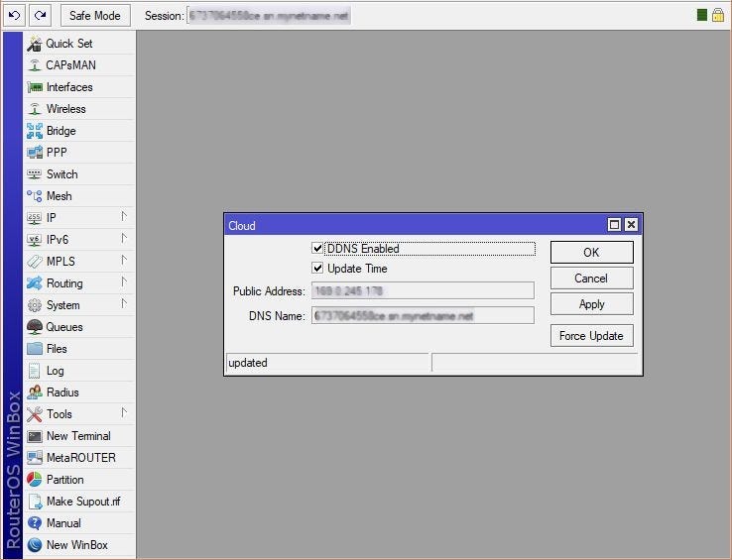This screenshot has height=560, width=732.
Task: Open the Wireless menu label
Action: coord(66,109)
